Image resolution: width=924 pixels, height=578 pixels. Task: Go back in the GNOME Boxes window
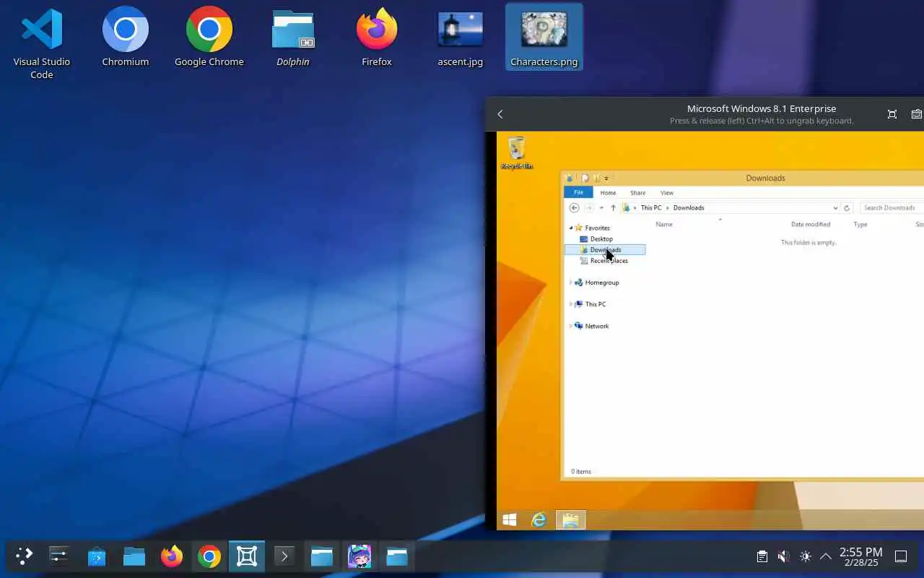click(x=500, y=114)
